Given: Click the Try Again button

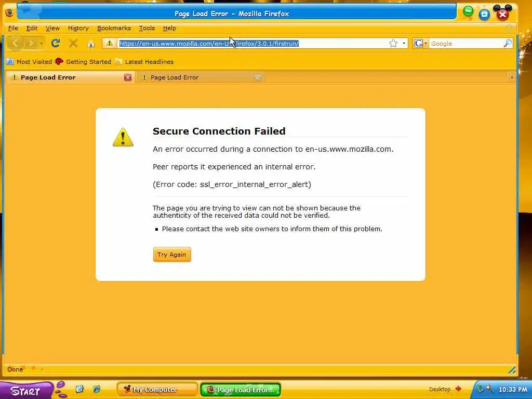Looking at the screenshot, I should pyautogui.click(x=172, y=255).
